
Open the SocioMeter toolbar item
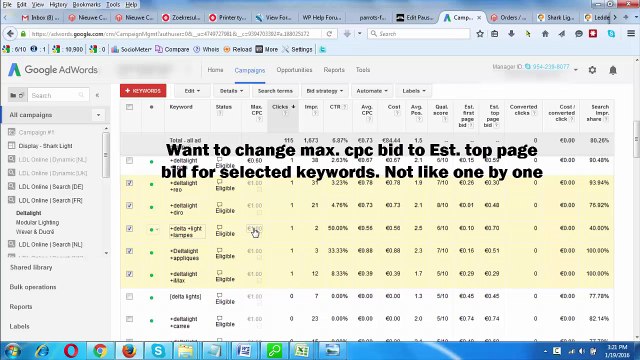(x=131, y=49)
